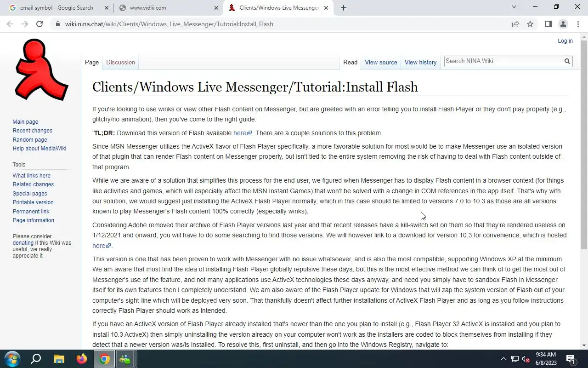Click the muted volume tray icon
Screen dimensions: 588x368
click(526, 359)
